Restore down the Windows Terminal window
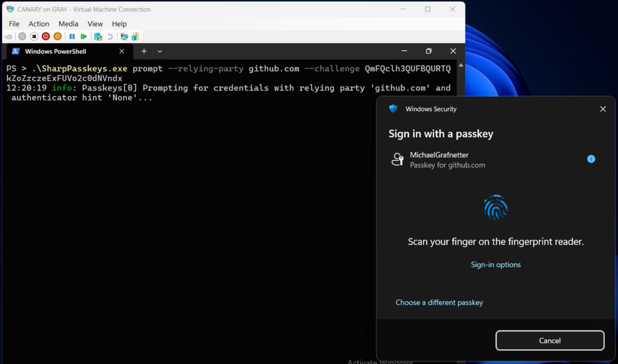 pyautogui.click(x=428, y=51)
